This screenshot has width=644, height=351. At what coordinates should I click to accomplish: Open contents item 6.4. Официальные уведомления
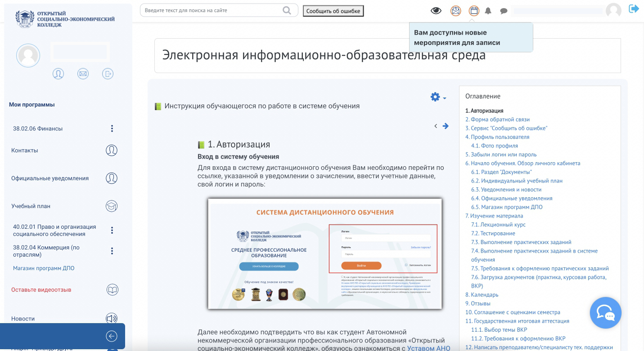point(512,198)
